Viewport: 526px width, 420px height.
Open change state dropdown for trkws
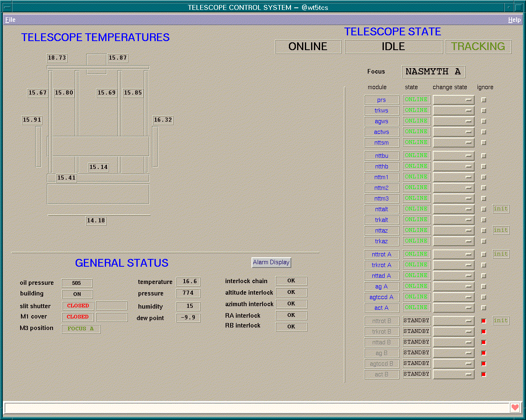click(453, 111)
